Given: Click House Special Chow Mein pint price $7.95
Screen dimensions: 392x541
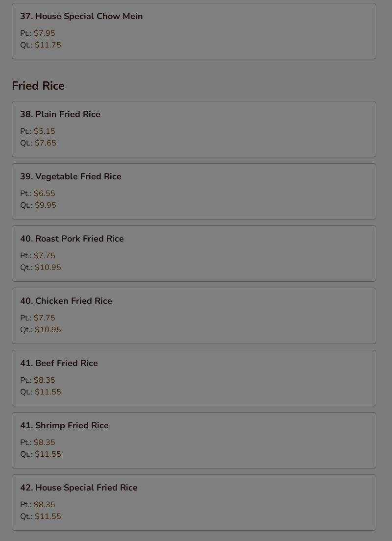Looking at the screenshot, I should click(45, 33).
